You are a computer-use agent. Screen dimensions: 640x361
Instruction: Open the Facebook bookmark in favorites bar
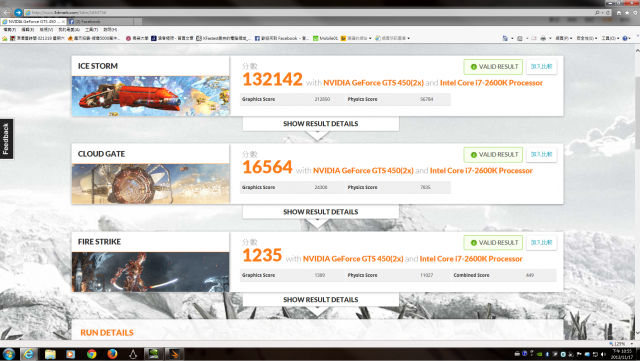pos(282,38)
